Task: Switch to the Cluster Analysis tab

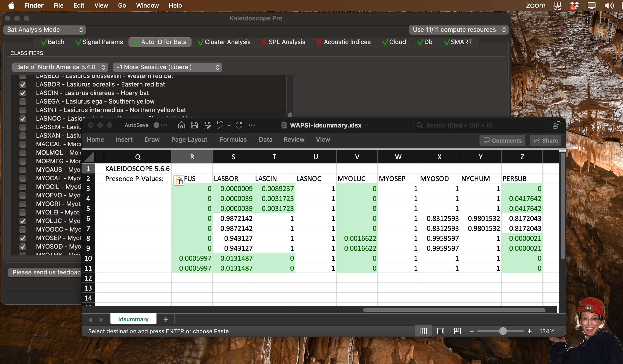Action: pos(224,42)
